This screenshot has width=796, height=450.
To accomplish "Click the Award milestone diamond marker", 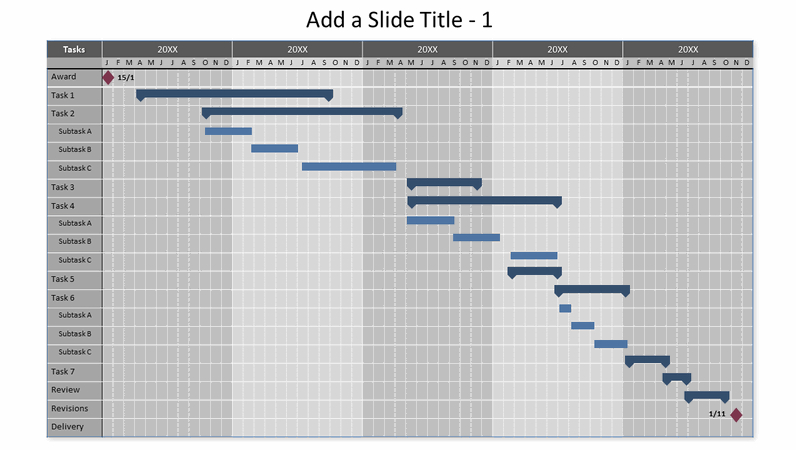I will 108,78.
